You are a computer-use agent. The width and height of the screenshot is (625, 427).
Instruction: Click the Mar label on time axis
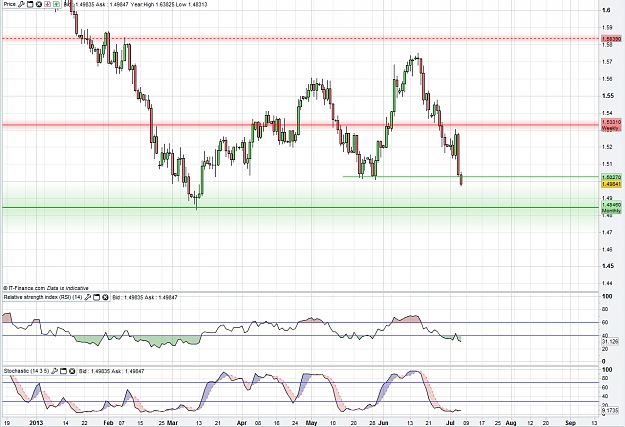173,423
